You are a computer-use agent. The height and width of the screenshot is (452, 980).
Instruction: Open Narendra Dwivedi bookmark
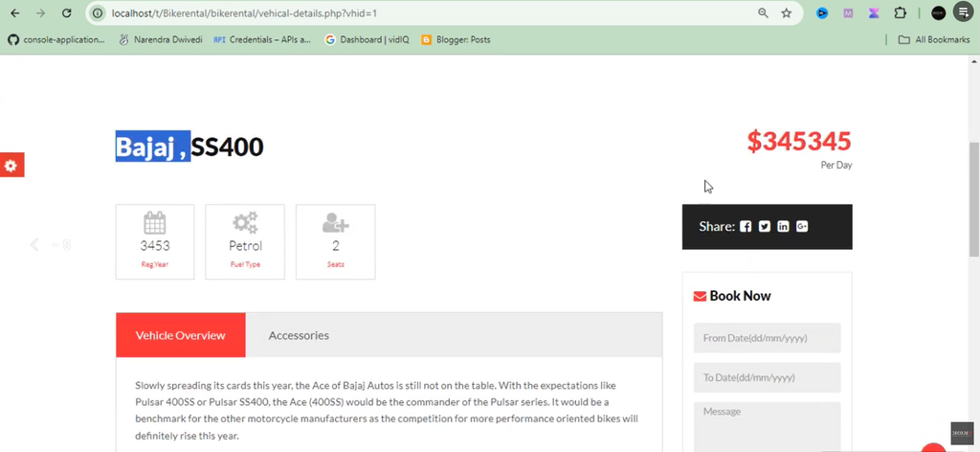click(x=161, y=39)
